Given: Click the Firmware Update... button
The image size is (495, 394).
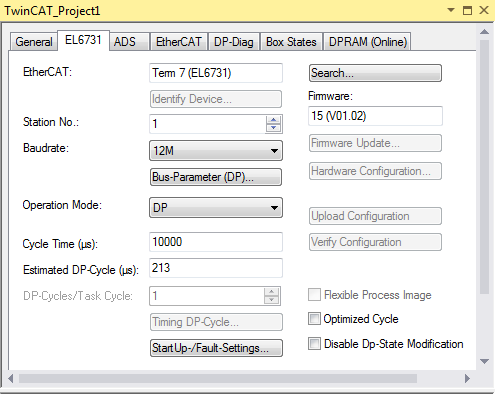Looking at the screenshot, I should [x=375, y=143].
